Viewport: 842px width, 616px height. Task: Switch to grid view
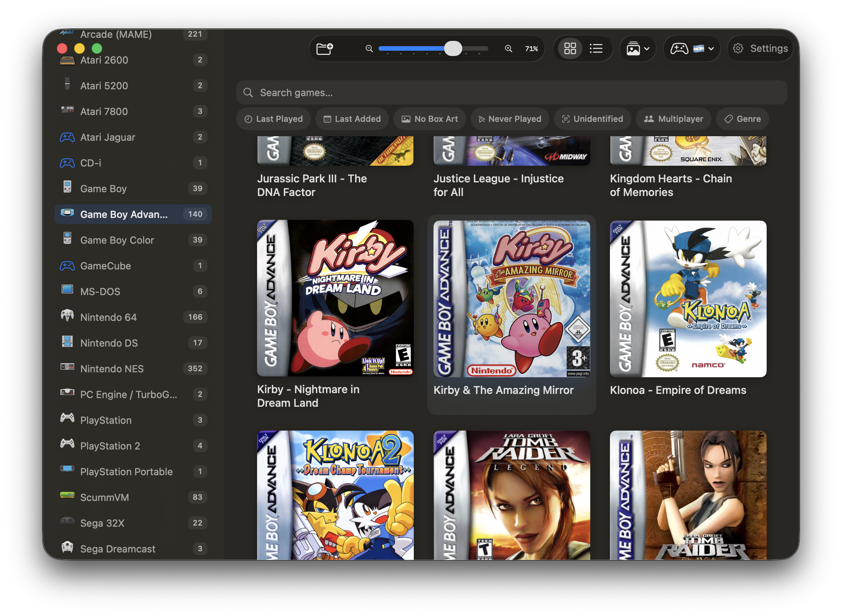pos(570,48)
